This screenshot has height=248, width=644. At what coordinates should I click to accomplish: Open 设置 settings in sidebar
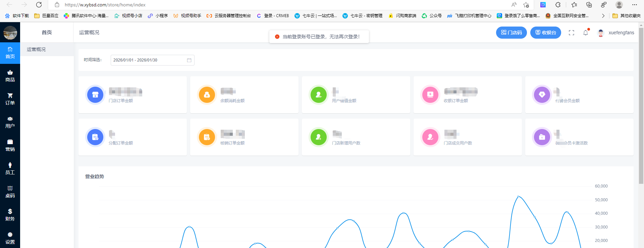pos(10,238)
